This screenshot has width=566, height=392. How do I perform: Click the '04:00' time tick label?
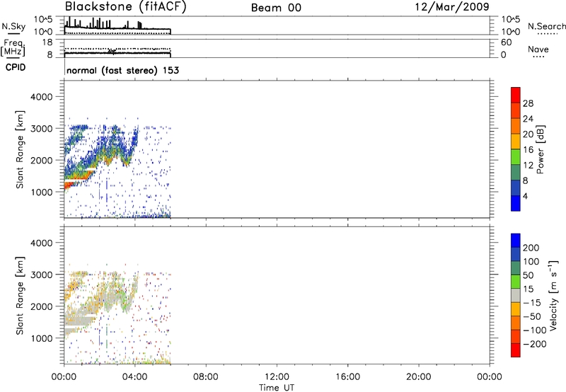point(134,377)
